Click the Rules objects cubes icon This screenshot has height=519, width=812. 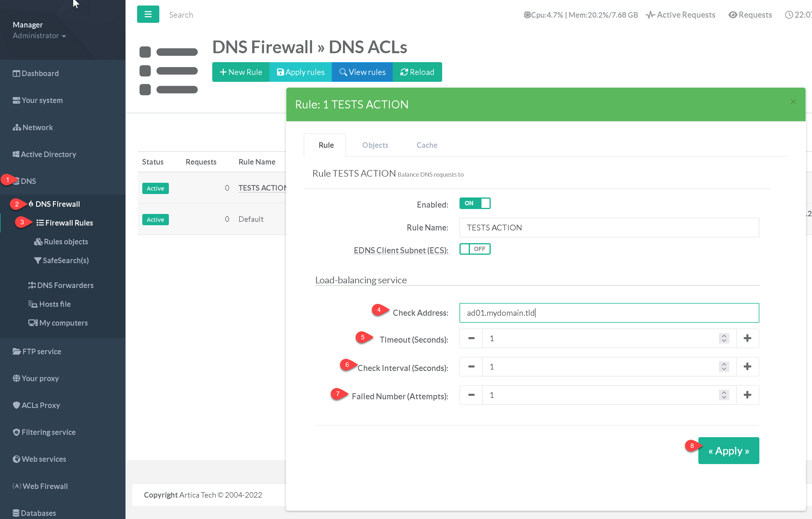tap(38, 242)
